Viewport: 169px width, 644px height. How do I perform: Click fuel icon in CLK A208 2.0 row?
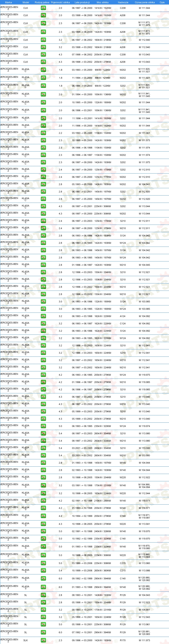[x=43, y=15]
